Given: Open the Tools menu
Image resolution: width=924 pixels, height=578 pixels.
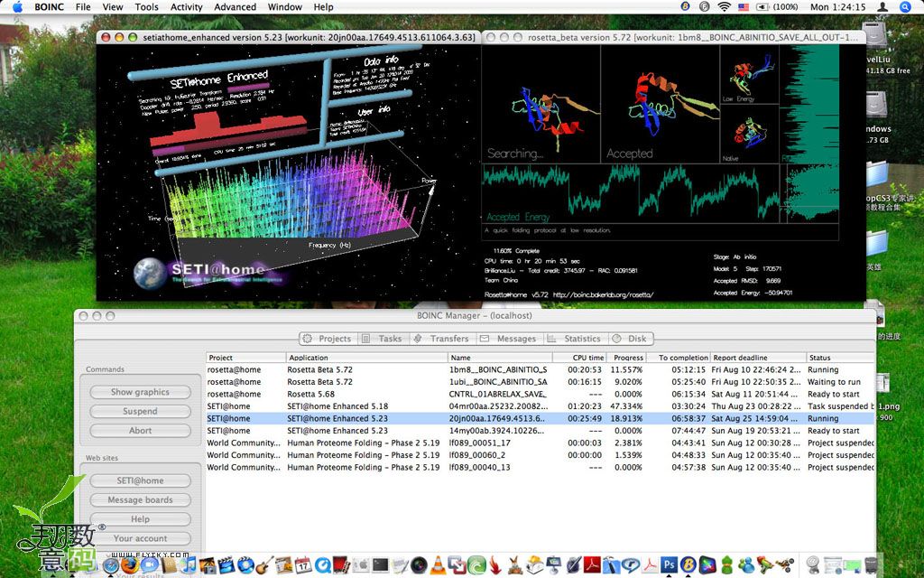Looking at the screenshot, I should [x=146, y=7].
